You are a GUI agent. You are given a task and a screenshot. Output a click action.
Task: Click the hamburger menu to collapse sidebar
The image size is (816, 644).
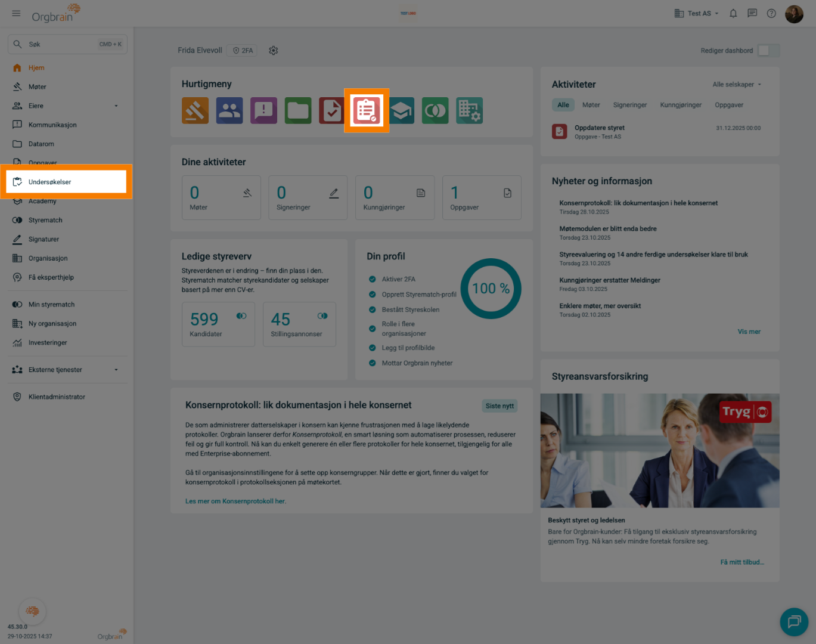16,13
